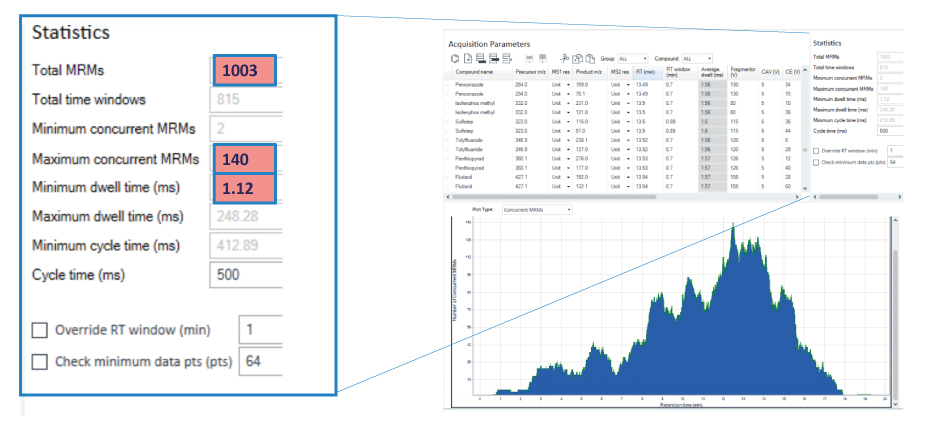Image resolution: width=940 pixels, height=431 pixels.
Task: Click the paste clipboard icon before Group label
Action: click(590, 59)
